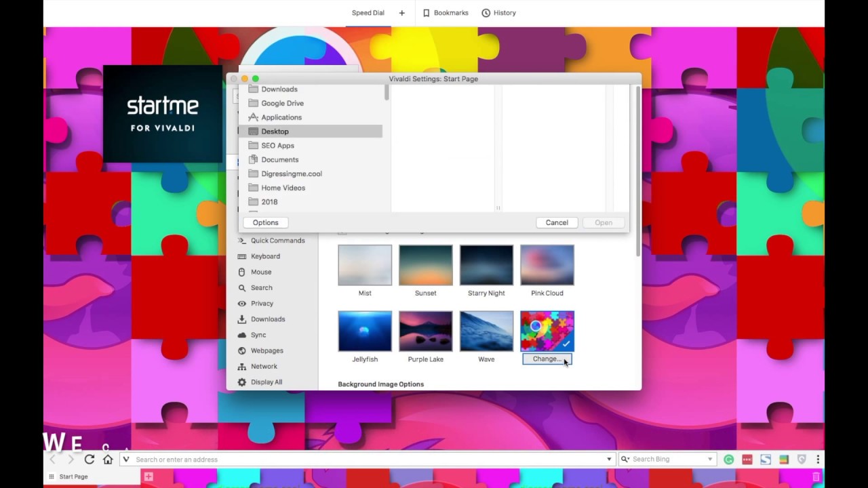Click the green Grammarly extension icon
868x488 pixels.
coord(729,459)
